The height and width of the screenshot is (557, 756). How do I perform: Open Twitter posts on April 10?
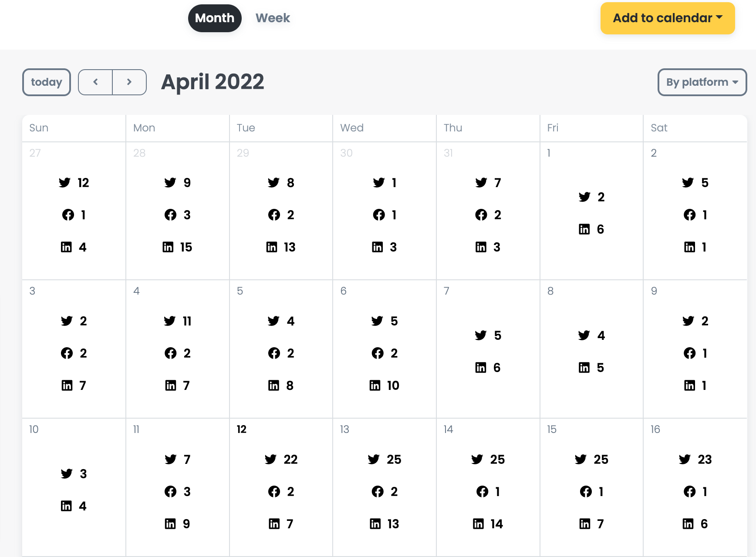(74, 474)
